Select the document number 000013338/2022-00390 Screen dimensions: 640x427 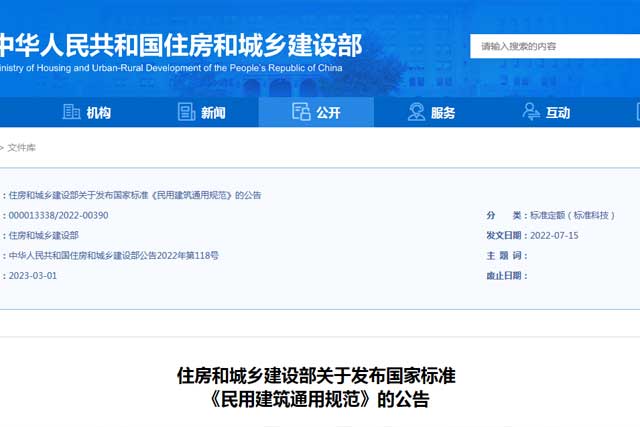click(58, 215)
